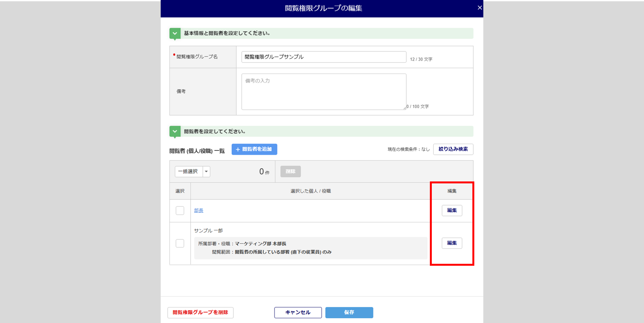Click the 一括選択 label button
Screen dimensions: 644x323
click(189, 171)
